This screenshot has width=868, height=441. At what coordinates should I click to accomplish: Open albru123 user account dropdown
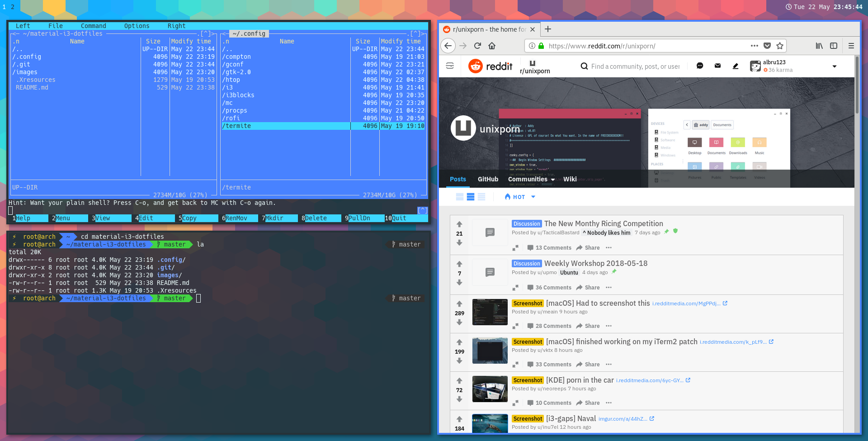pos(793,66)
